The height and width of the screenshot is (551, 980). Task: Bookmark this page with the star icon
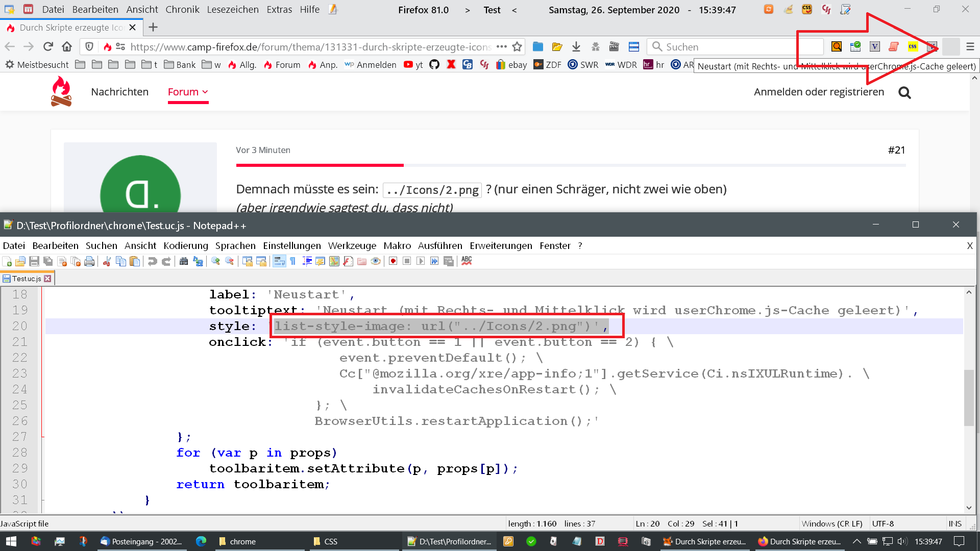pyautogui.click(x=517, y=47)
